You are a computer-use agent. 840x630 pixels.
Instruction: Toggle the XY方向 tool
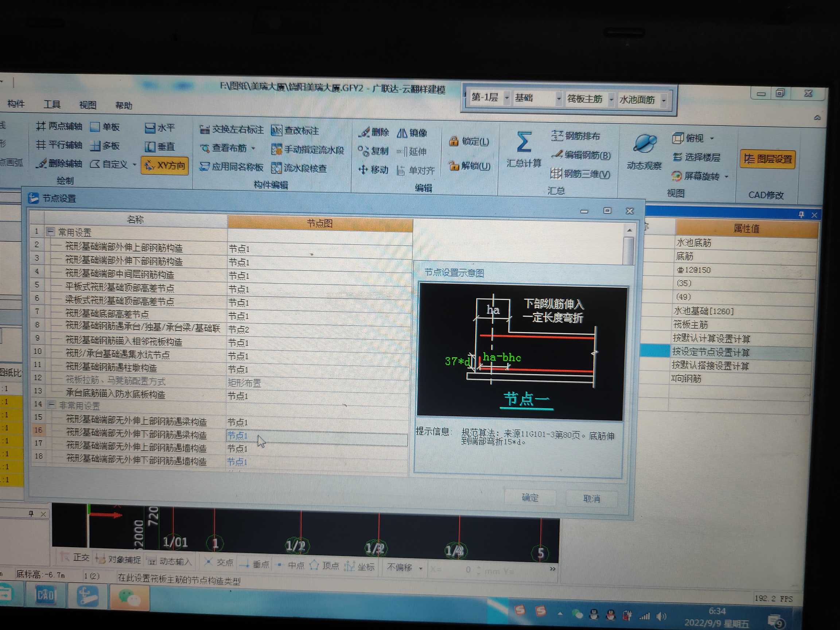point(165,166)
